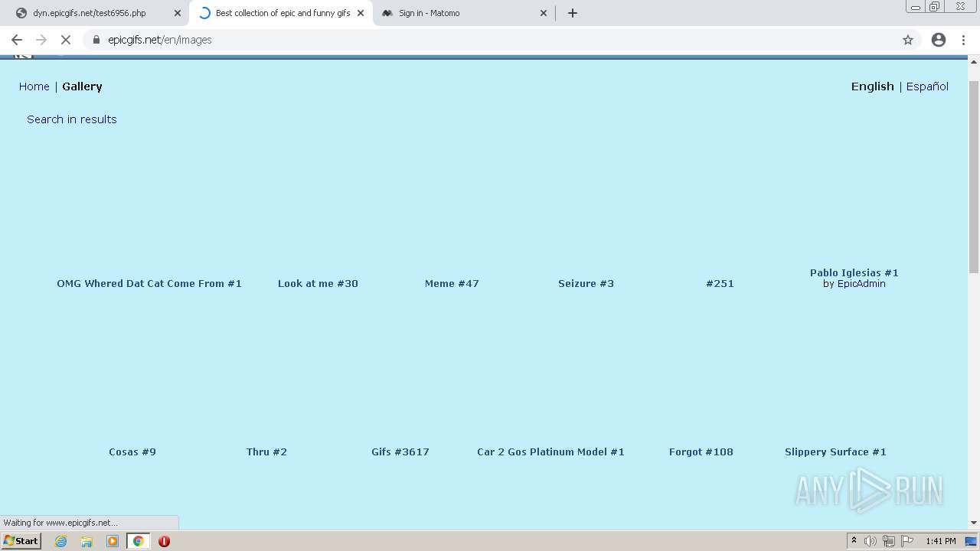Open the Chrome three-dot menu
Screen dimensions: 980x551
pyautogui.click(x=964, y=40)
